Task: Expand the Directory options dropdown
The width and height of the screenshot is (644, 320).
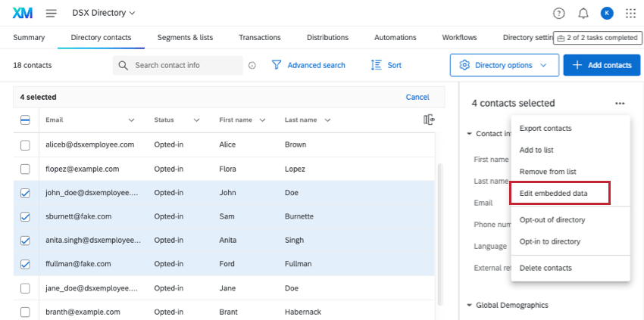Action: (x=503, y=65)
